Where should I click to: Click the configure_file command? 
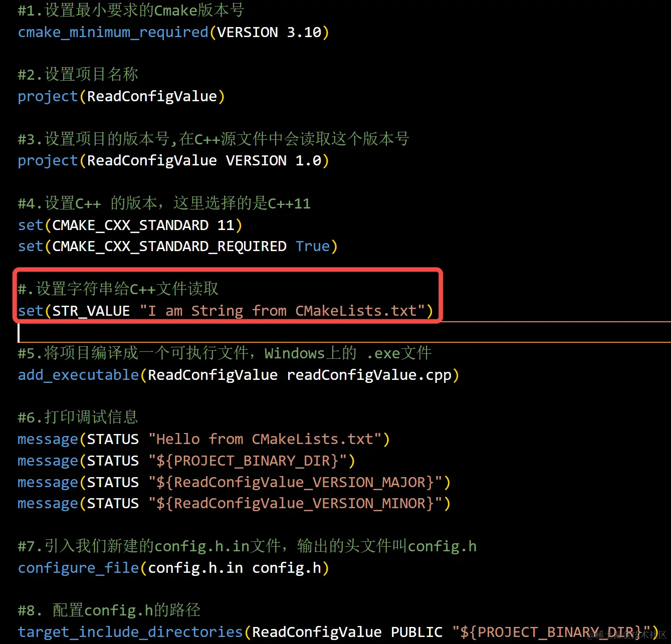pyautogui.click(x=78, y=568)
